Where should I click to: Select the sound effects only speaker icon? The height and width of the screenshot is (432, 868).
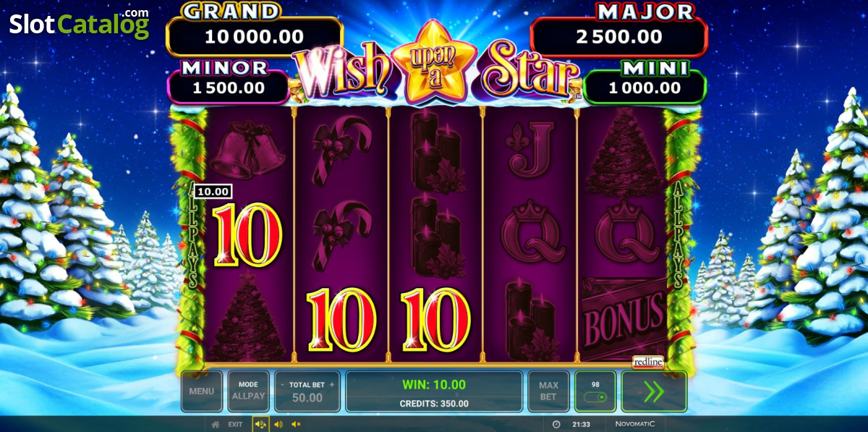pyautogui.click(x=278, y=424)
